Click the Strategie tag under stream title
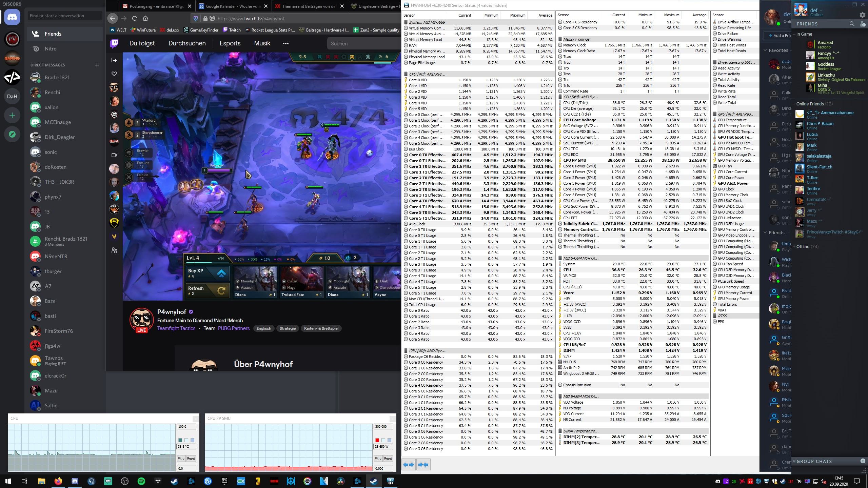The height and width of the screenshot is (488, 868). (x=288, y=328)
